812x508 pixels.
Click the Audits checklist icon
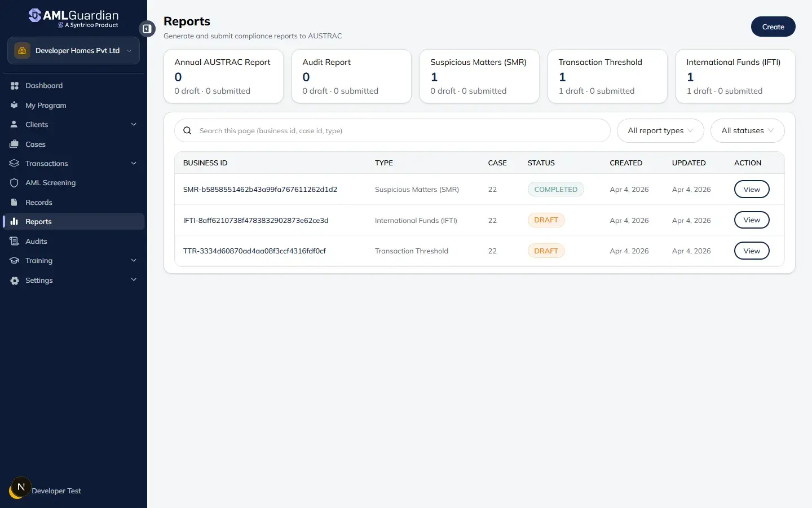point(15,241)
